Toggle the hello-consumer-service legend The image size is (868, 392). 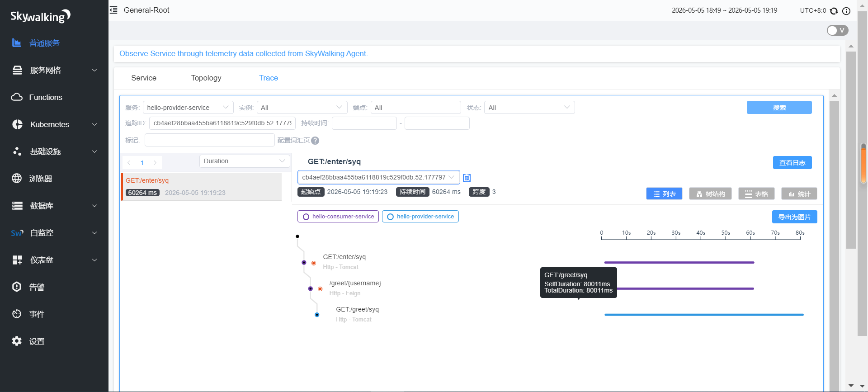(x=338, y=217)
